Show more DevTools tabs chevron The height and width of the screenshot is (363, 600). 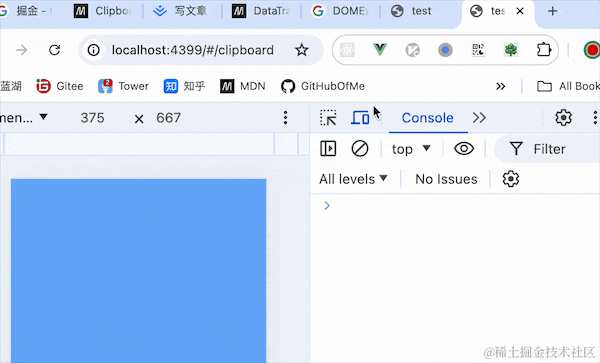tap(479, 118)
